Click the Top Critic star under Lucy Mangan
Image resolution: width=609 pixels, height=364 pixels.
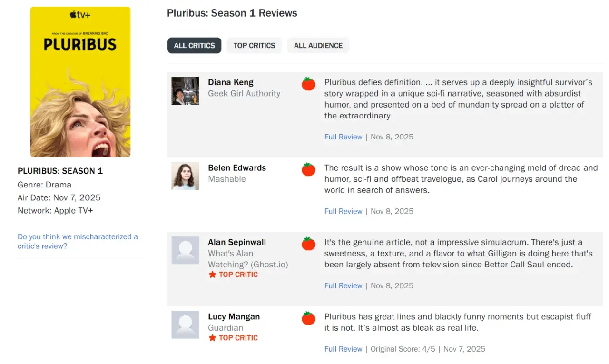pyautogui.click(x=212, y=338)
